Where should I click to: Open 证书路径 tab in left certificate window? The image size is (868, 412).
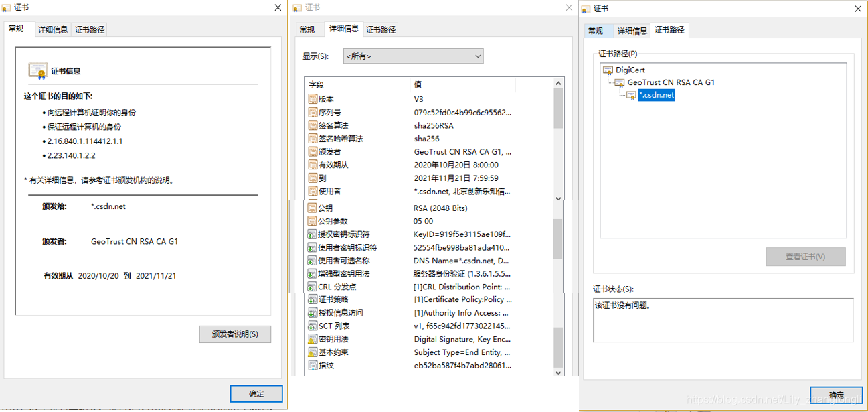pos(90,29)
